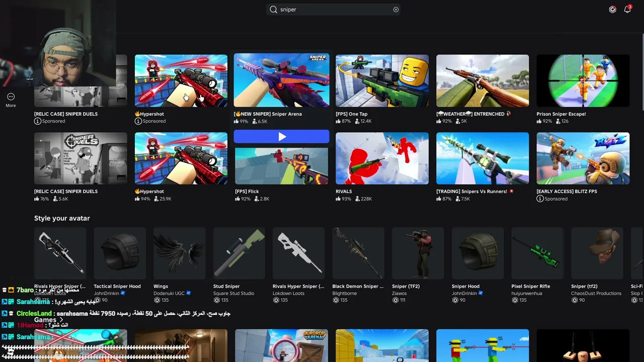Click the 'Style your avatar' section heading
This screenshot has width=644, height=362.
(62, 218)
